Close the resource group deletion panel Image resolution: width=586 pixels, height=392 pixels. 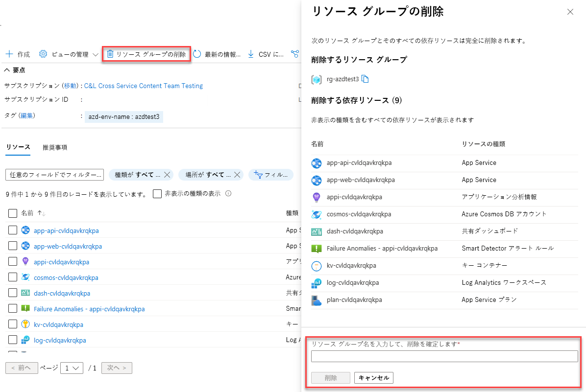570,12
